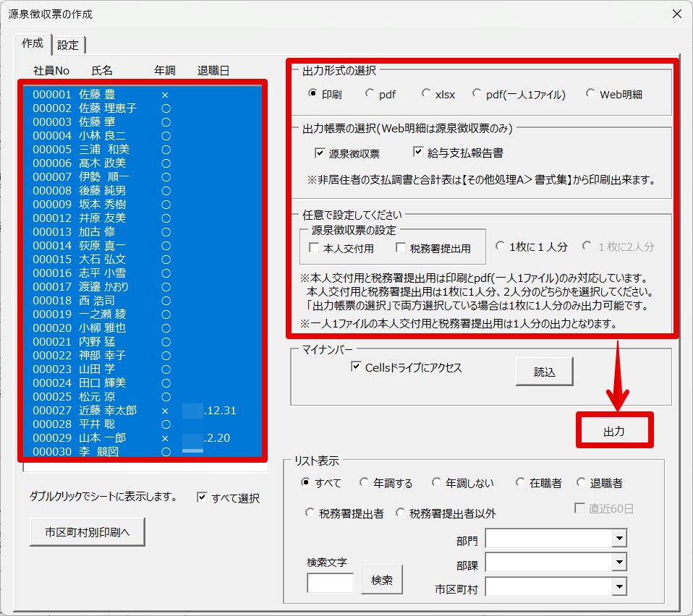Toggle the 給与支払報告書 checkbox
Viewport: 693px width, 616px height.
[x=418, y=153]
